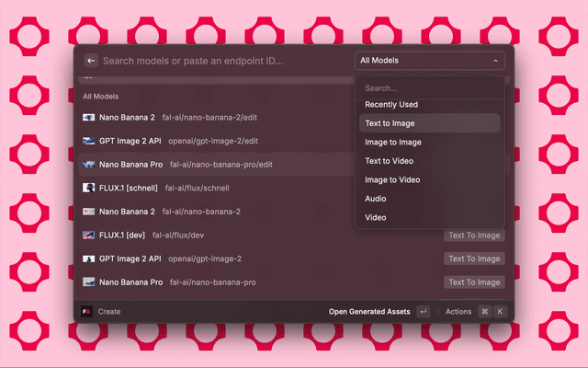588x368 pixels.
Task: Click thumbnail for fal-ai/nano-banana-2 text model
Action: [88, 212]
